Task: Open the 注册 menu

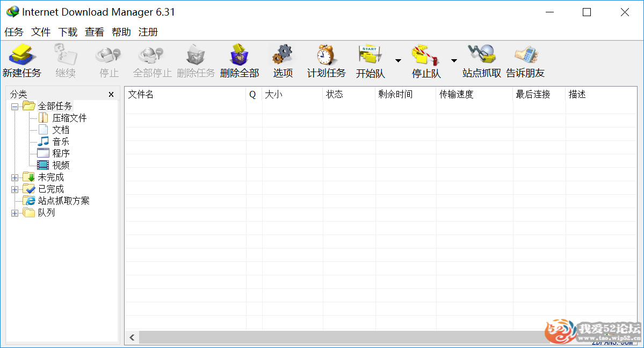Action: [148, 32]
